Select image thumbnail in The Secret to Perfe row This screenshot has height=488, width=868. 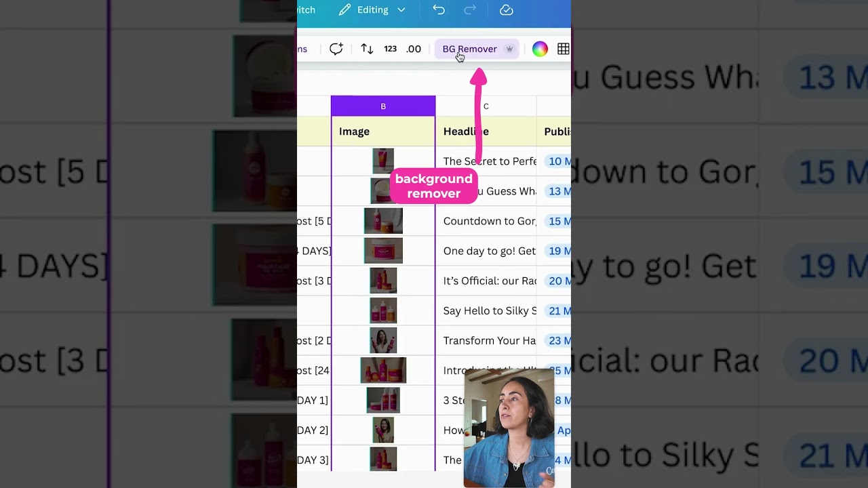(x=383, y=161)
